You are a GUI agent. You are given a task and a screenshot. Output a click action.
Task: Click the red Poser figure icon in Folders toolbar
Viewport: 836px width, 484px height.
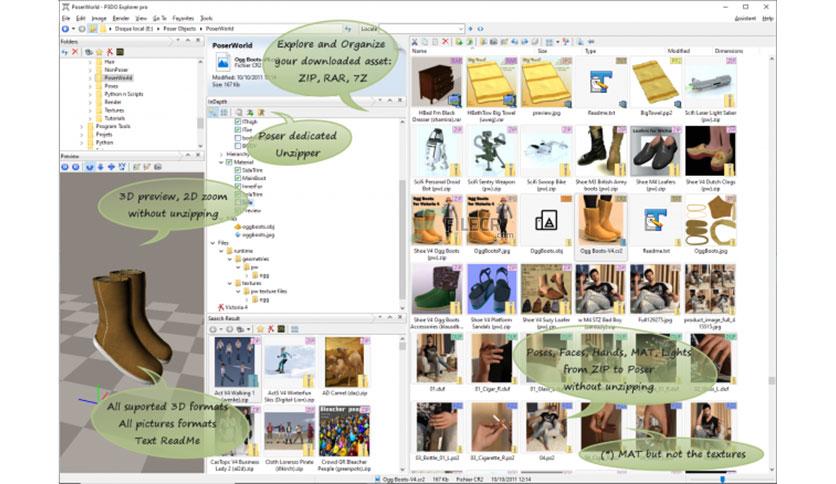[x=110, y=52]
